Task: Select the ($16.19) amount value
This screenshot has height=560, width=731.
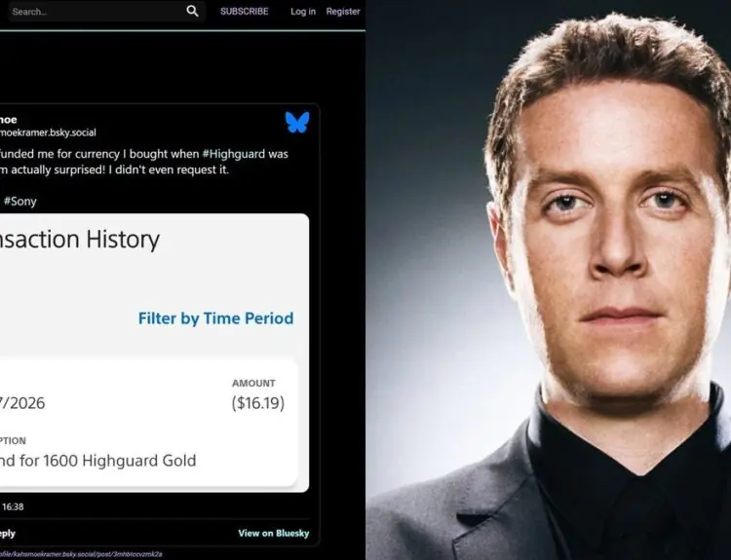Action: coord(258,403)
